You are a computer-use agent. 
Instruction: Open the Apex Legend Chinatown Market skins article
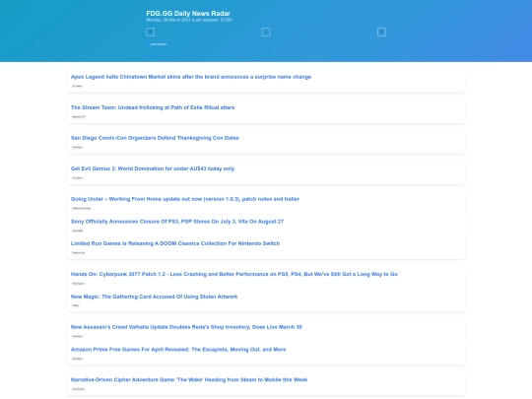(191, 77)
